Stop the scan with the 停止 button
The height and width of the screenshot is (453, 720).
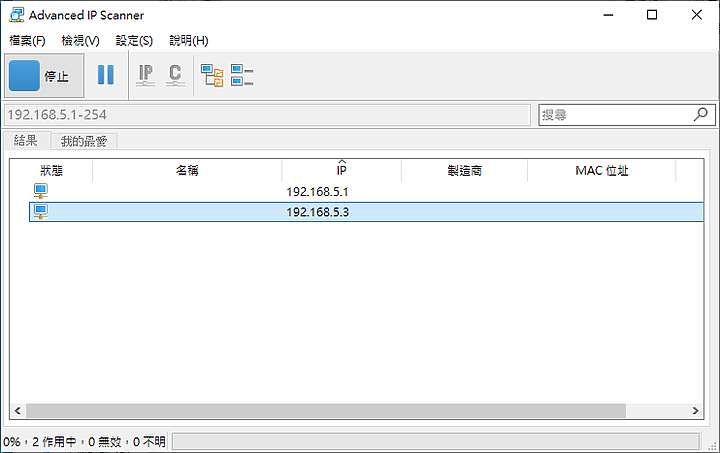[x=44, y=75]
